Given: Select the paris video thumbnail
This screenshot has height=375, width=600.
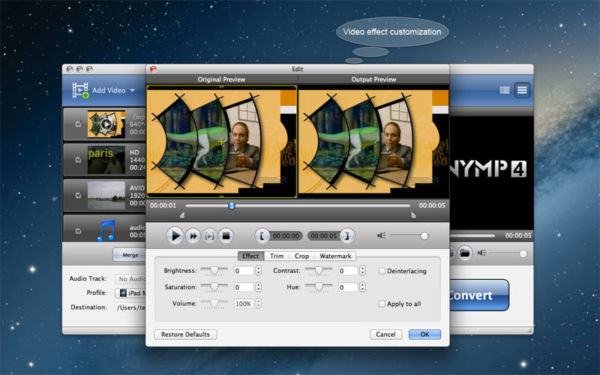Looking at the screenshot, I should [x=106, y=160].
